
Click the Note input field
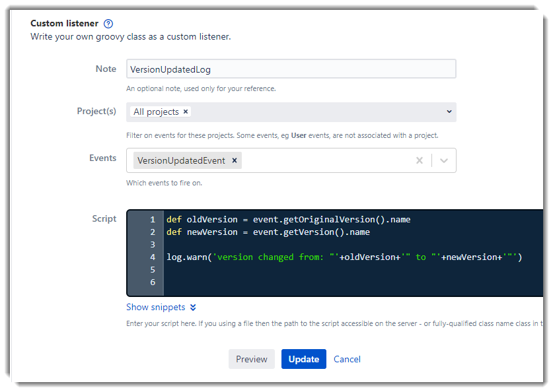point(291,69)
